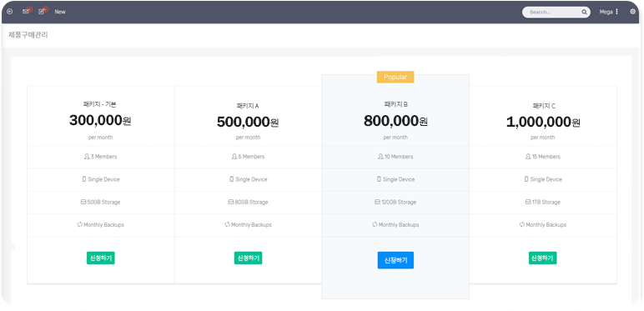The image size is (644, 311).
Task: Click the 50GB Storage text
Action: [104, 203]
